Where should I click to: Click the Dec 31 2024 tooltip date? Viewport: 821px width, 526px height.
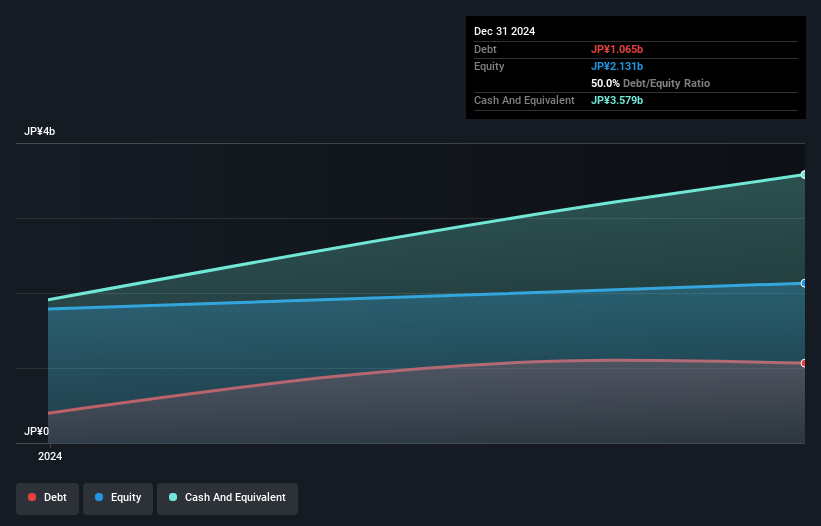click(x=504, y=31)
